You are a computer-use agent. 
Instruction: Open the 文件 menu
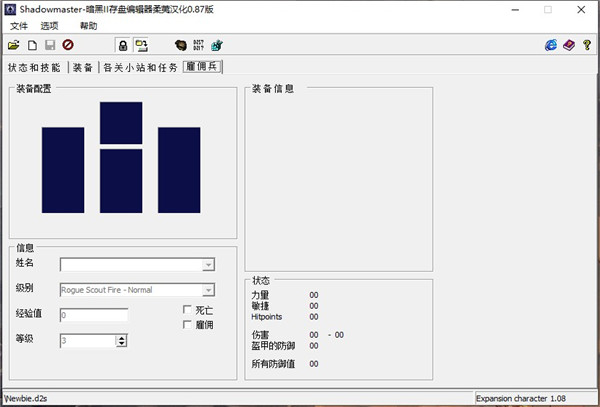(19, 26)
